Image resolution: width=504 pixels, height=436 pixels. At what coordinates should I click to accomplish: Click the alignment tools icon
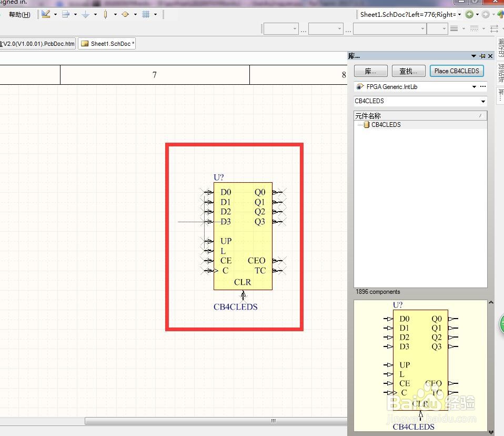point(66,14)
